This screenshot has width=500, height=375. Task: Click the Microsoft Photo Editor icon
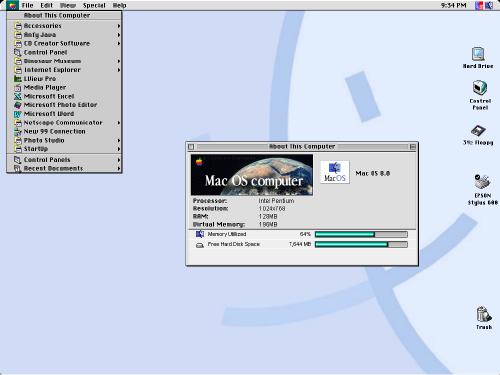click(x=18, y=105)
